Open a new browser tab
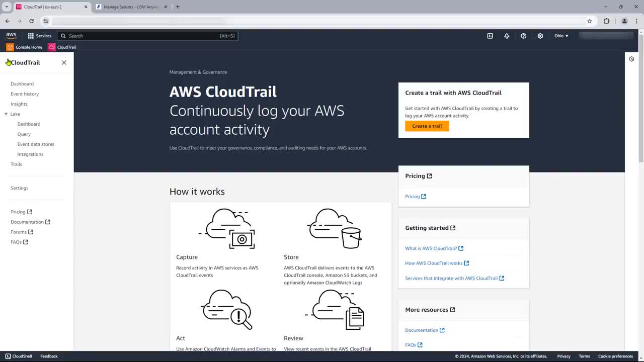This screenshot has width=644, height=362. 178,7
